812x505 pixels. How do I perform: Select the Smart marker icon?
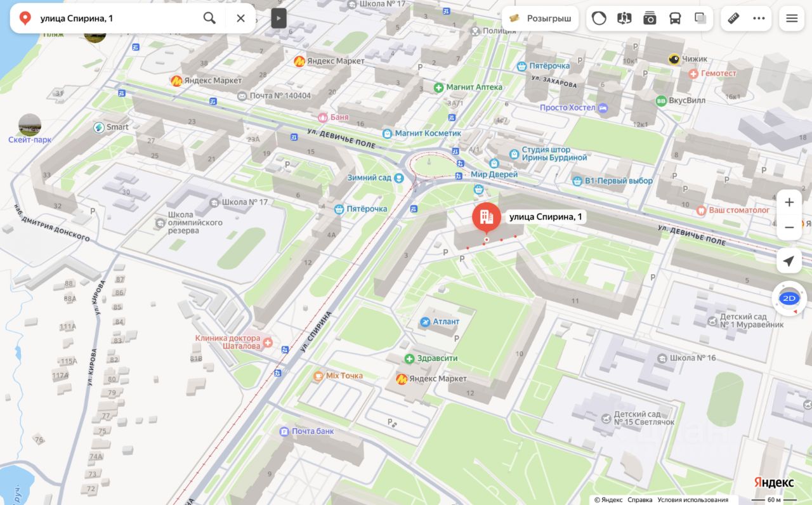[x=99, y=128]
